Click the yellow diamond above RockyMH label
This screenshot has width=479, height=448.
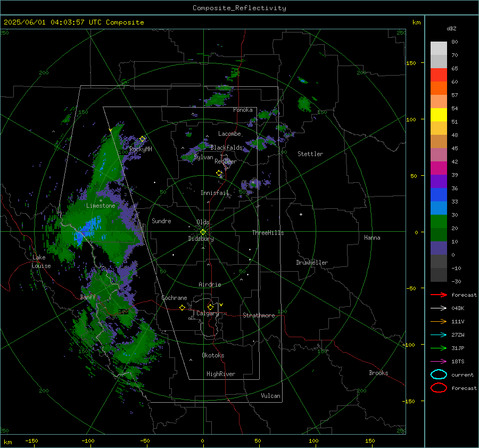(142, 139)
